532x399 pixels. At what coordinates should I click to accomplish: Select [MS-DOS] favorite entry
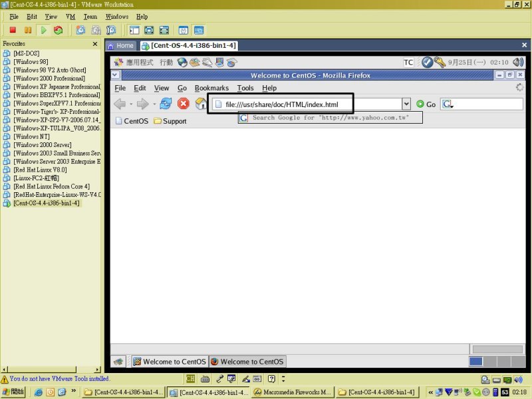[x=26, y=53]
